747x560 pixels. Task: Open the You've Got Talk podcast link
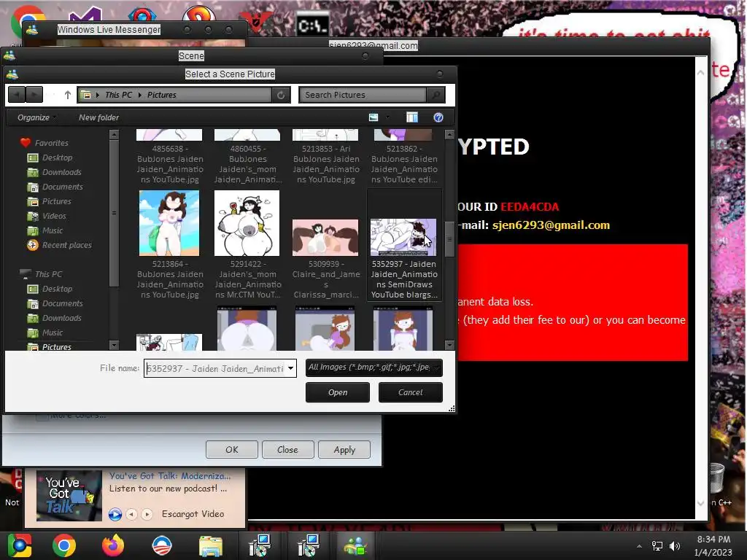coord(169,475)
